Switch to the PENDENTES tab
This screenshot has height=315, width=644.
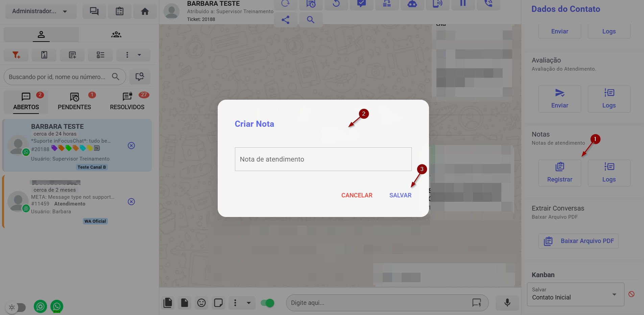point(74,101)
